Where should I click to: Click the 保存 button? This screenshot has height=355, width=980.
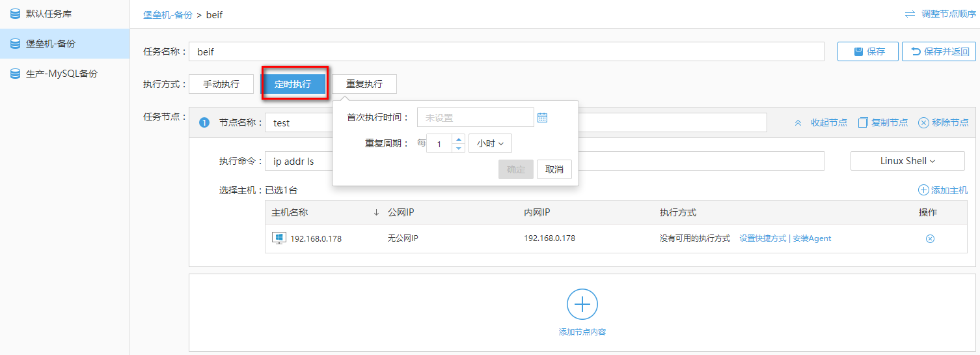[868, 51]
